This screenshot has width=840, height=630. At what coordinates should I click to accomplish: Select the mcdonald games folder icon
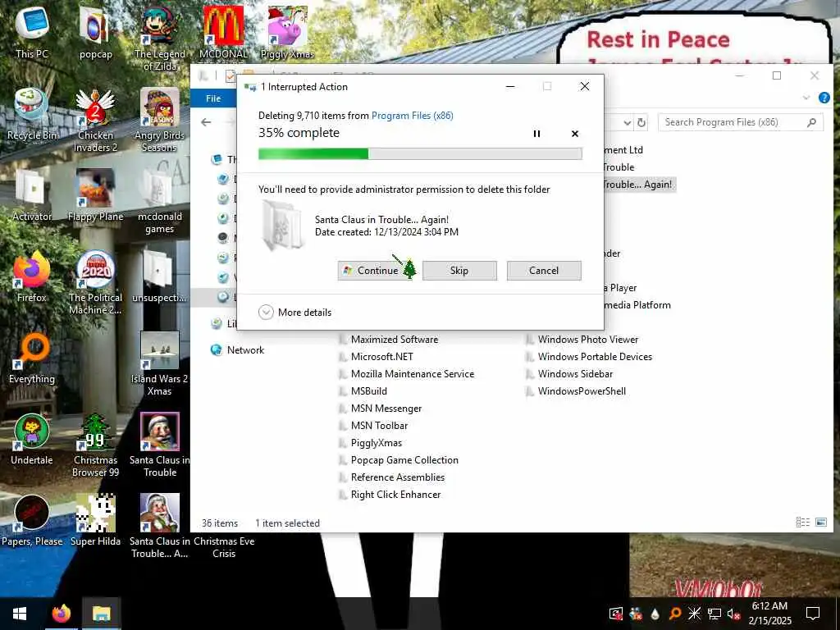click(x=160, y=202)
